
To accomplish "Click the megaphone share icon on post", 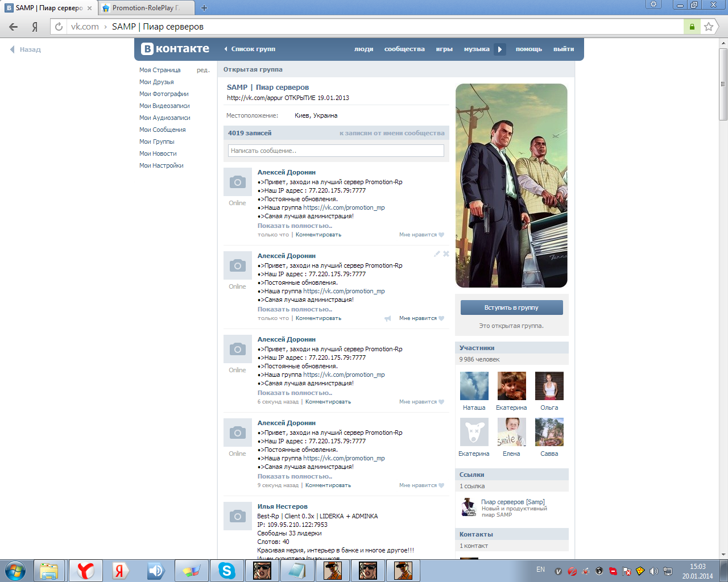I will pos(388,318).
